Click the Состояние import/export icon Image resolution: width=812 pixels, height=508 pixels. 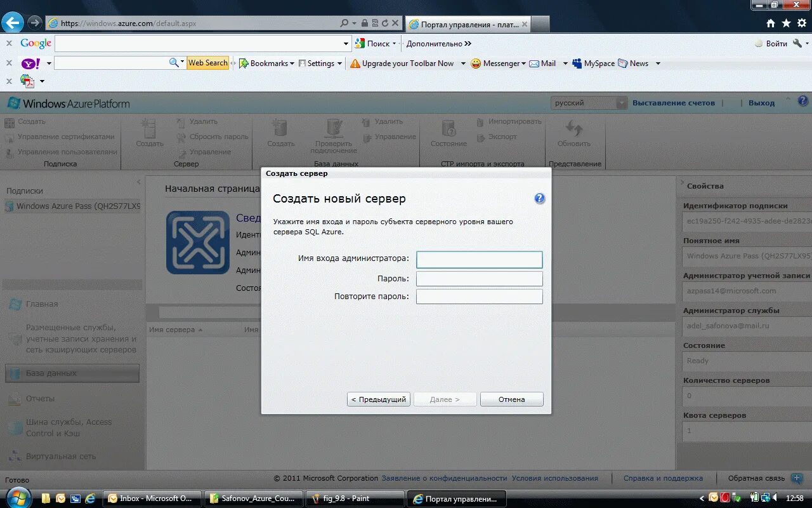click(449, 128)
